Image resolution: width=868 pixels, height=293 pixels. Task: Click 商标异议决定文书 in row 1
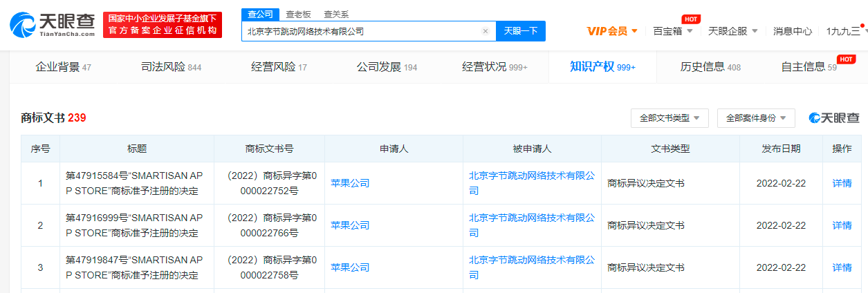(x=646, y=183)
